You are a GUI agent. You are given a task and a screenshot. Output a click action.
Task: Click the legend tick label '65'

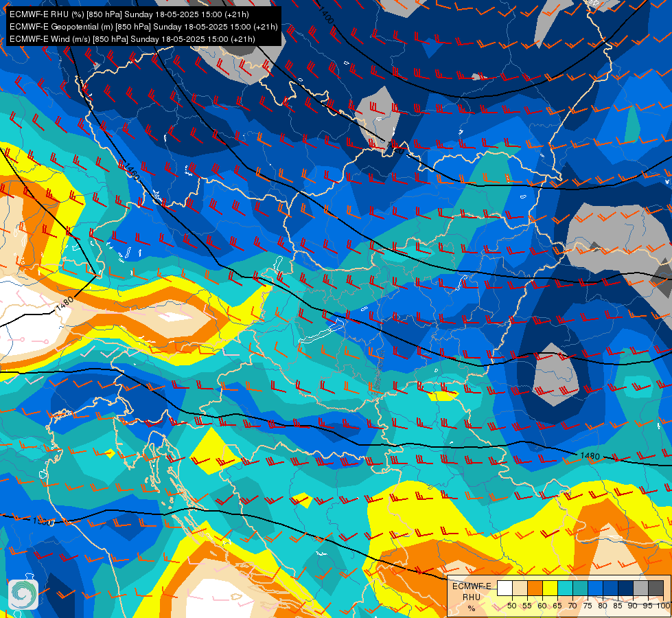point(557,606)
